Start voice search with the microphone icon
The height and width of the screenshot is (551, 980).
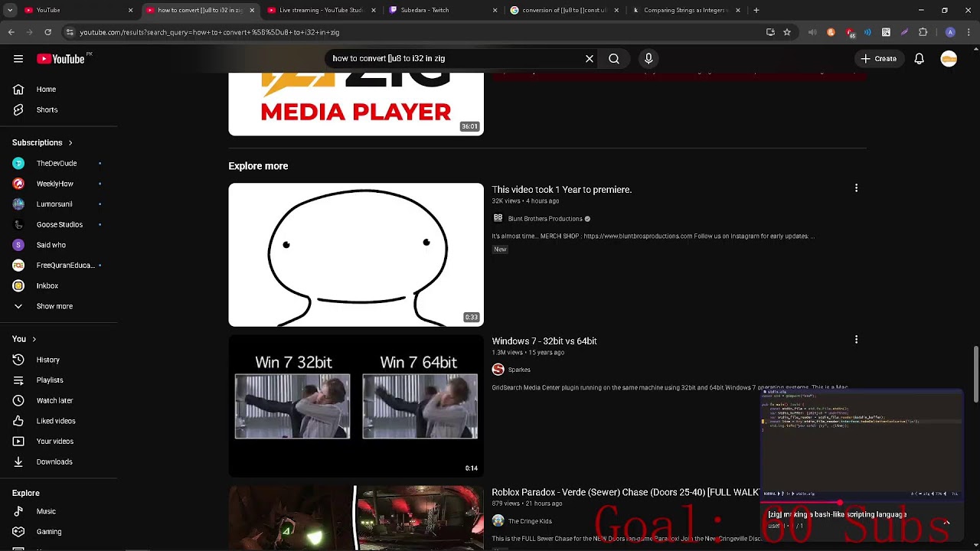(x=648, y=58)
